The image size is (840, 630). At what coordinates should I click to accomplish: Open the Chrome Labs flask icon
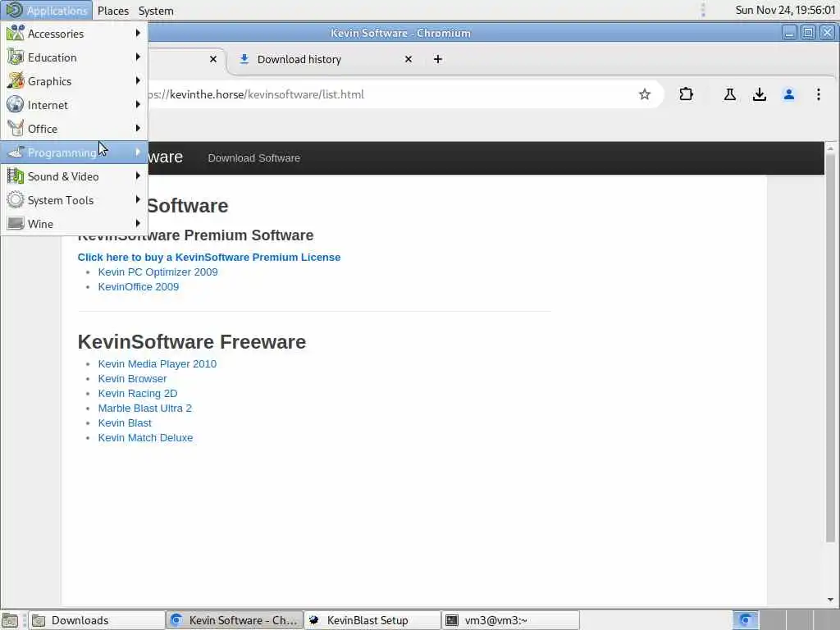729,95
